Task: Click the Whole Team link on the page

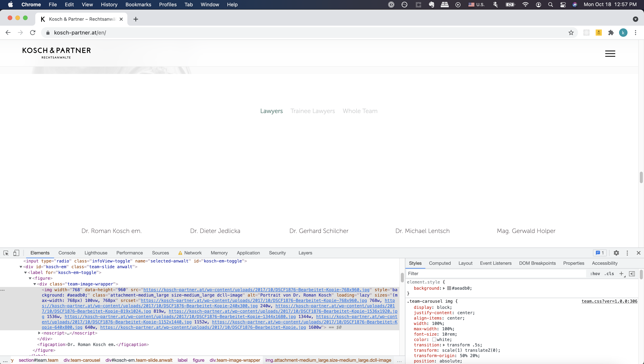Action: 360,111
